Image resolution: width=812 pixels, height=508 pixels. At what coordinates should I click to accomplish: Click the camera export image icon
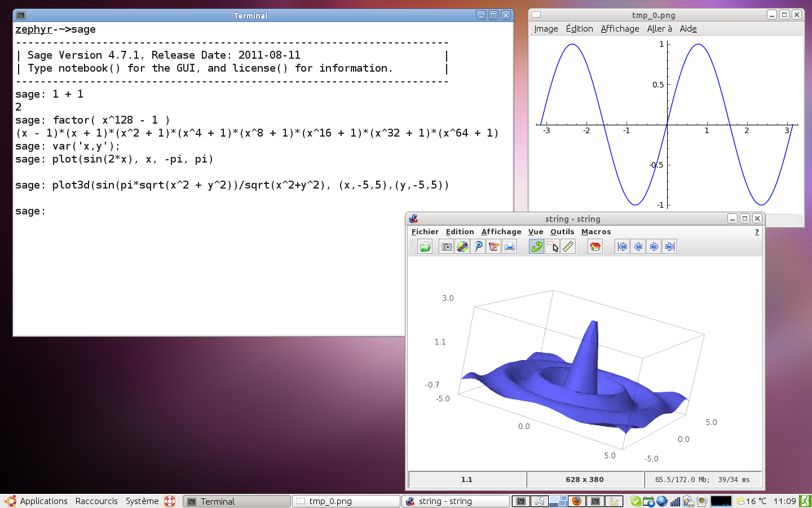[446, 247]
